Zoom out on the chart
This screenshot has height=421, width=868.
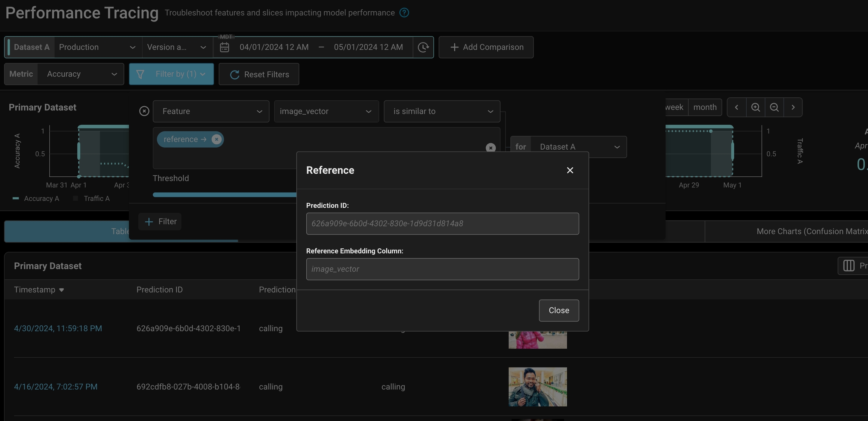[x=774, y=107]
